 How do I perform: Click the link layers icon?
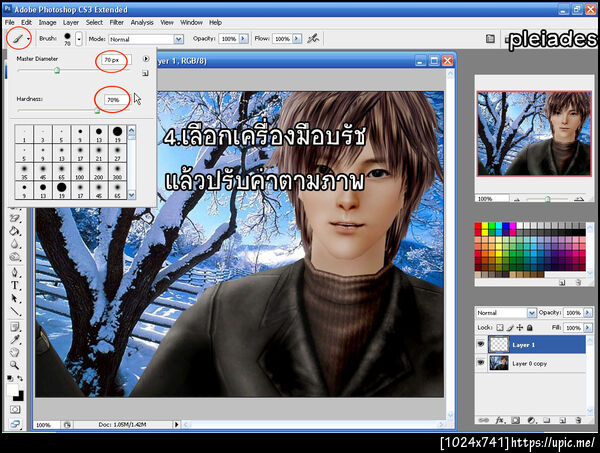click(x=484, y=420)
